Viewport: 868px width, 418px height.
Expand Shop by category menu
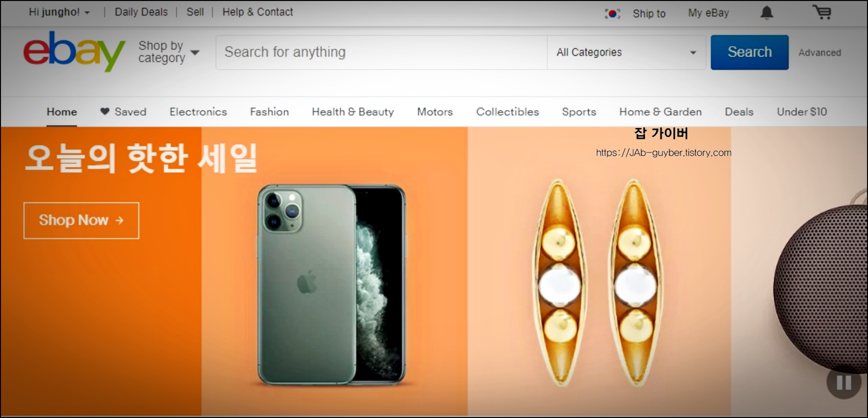(168, 52)
